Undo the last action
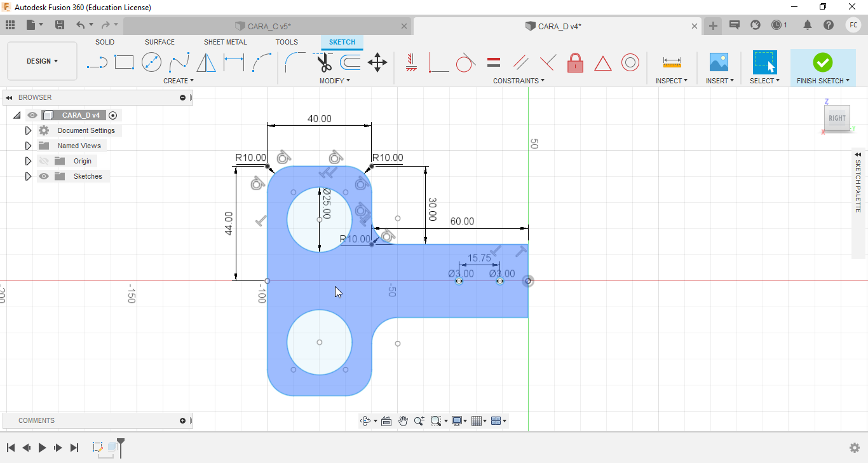The image size is (868, 463). click(x=81, y=25)
